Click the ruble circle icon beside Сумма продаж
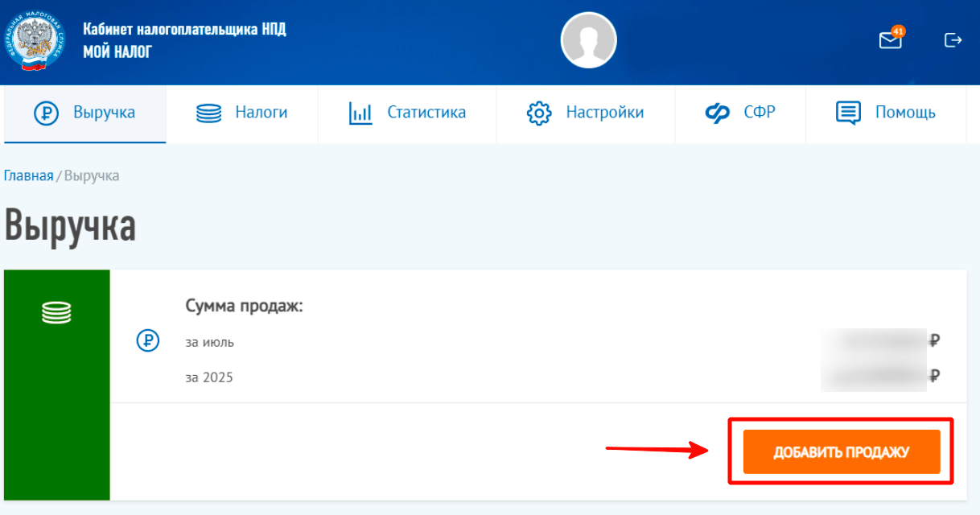Viewport: 980px width, 515px height. click(x=148, y=340)
